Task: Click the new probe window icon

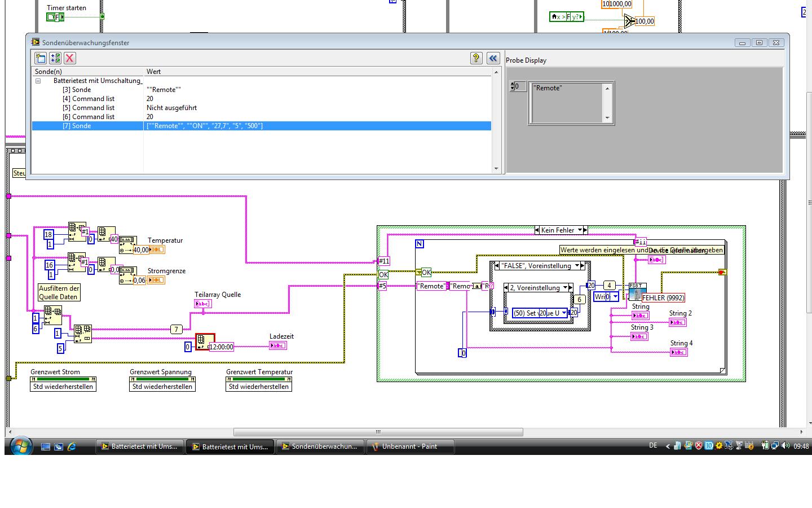Action: pyautogui.click(x=41, y=58)
